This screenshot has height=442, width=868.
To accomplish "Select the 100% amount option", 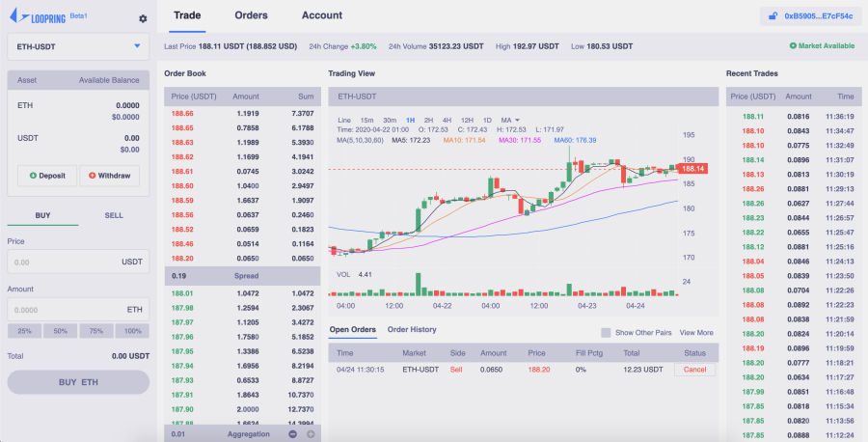I will [x=132, y=331].
